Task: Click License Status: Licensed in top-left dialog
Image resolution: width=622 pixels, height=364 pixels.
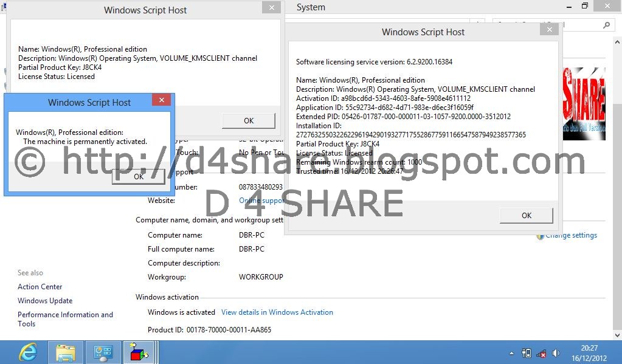Action: point(57,77)
